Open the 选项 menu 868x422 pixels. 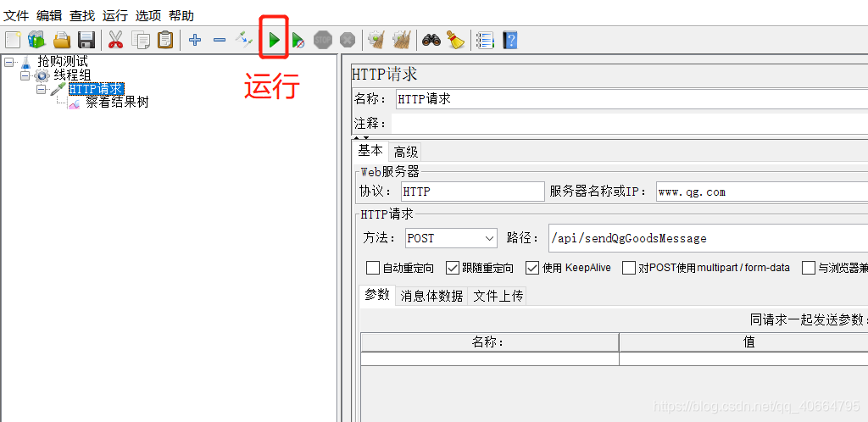pyautogui.click(x=148, y=15)
